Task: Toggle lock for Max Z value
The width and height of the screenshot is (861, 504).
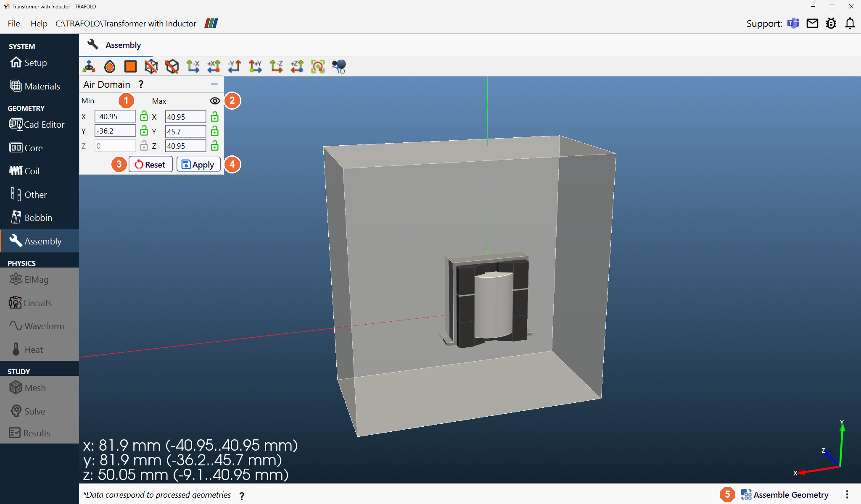Action: click(x=214, y=145)
